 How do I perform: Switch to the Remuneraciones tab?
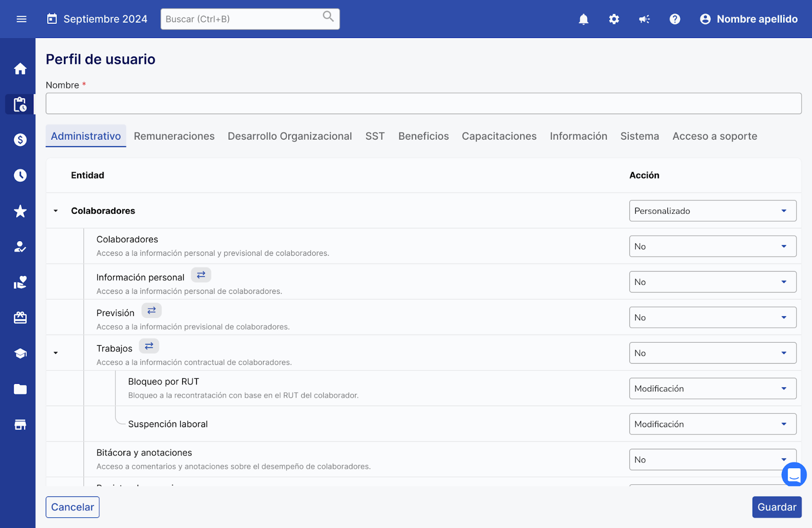pos(174,136)
